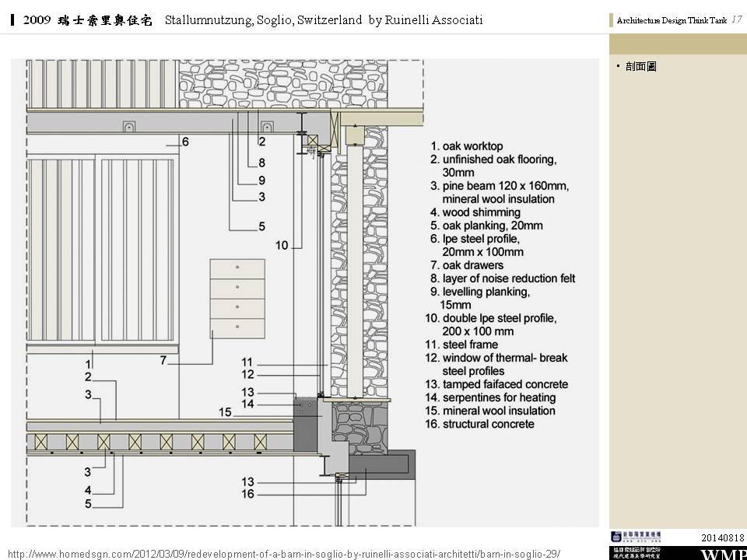Click the date stamp 20140818
The height and width of the screenshot is (560, 747).
pyautogui.click(x=723, y=537)
